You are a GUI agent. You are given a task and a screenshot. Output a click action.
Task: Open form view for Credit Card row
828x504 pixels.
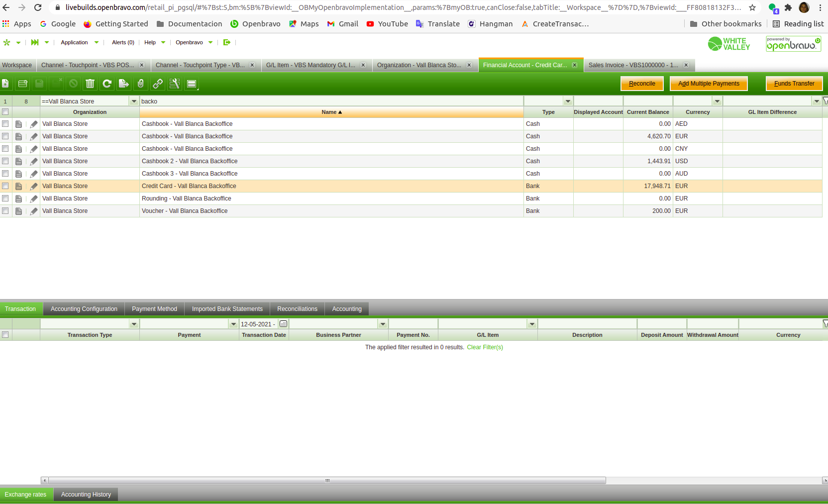click(18, 186)
